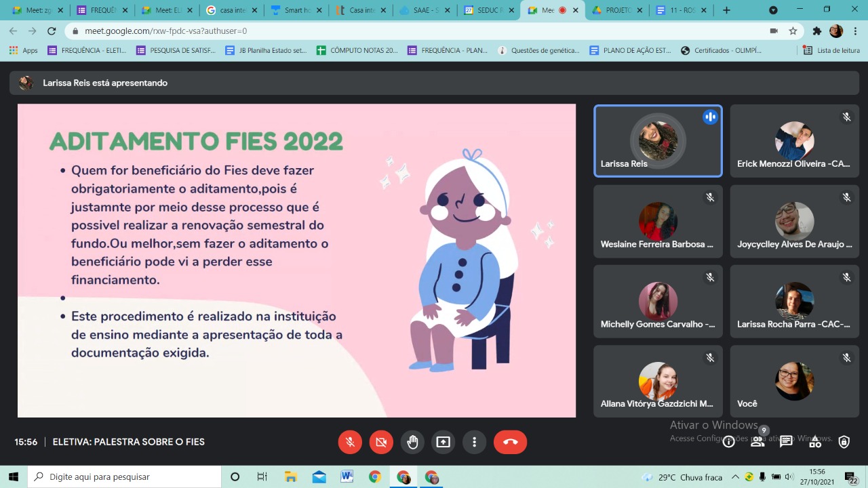Open Cortana circle icon on taskbar
Screen dimensions: 868x488
pos(235,477)
